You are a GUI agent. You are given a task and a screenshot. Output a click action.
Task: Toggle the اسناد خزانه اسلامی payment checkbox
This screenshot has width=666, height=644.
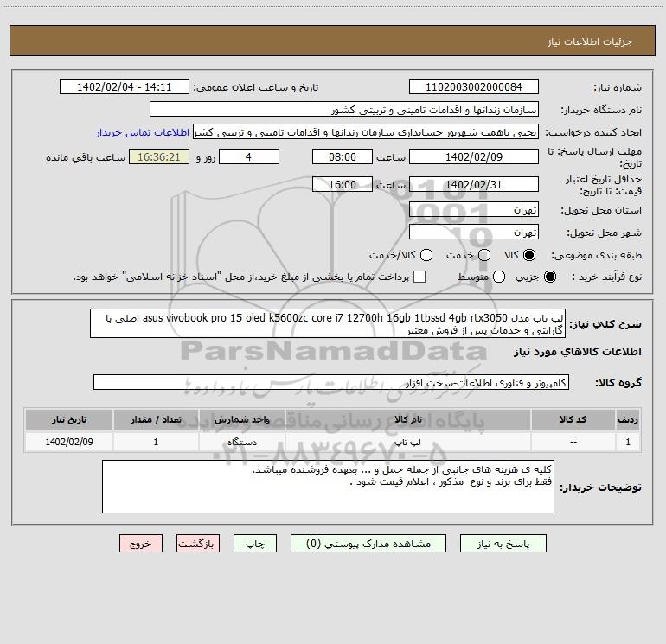(x=419, y=277)
